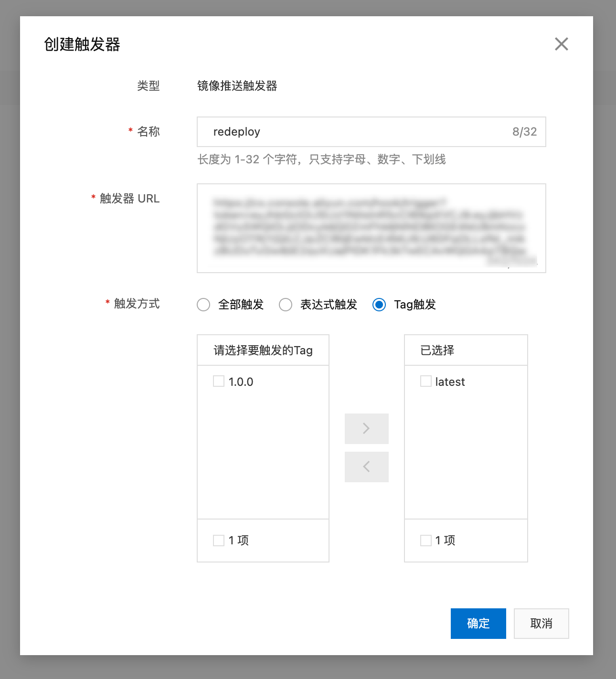The height and width of the screenshot is (679, 616).
Task: Click the 请选择要触发的Tag panel header
Action: coord(263,350)
